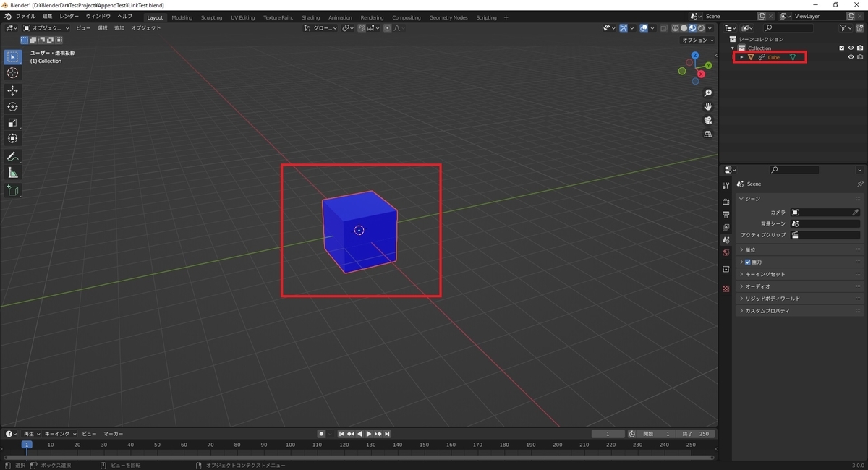The width and height of the screenshot is (868, 470).
Task: Select the Scale tool
Action: tap(12, 122)
